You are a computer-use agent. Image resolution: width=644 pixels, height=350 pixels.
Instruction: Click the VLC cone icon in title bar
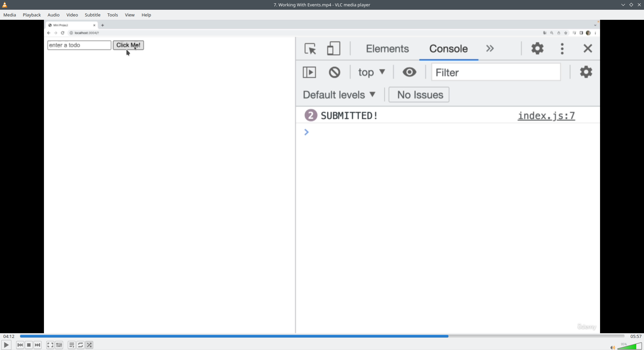point(5,5)
